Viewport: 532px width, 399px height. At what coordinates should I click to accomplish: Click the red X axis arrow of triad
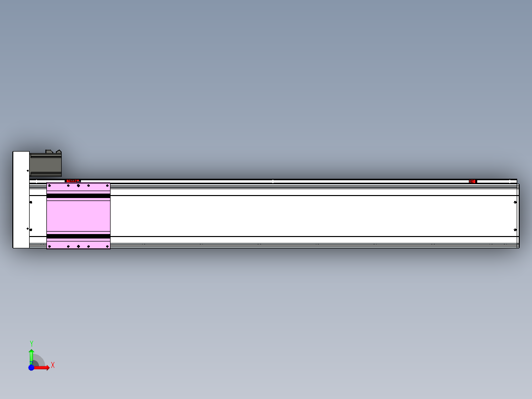(42, 367)
